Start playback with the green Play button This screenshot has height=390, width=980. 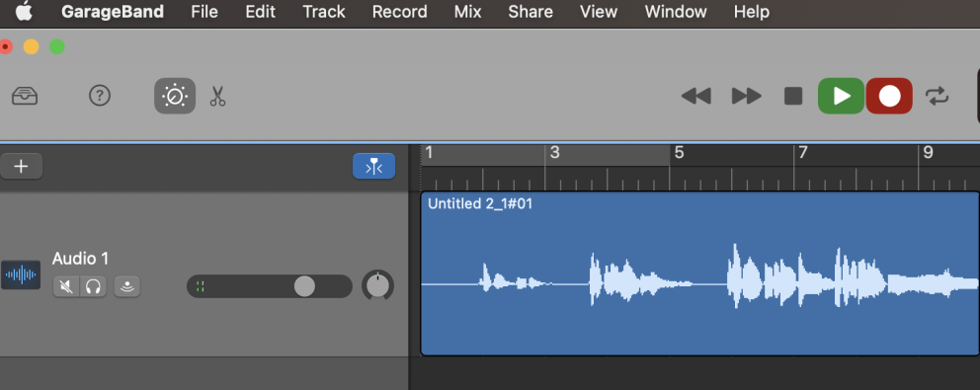pos(842,96)
